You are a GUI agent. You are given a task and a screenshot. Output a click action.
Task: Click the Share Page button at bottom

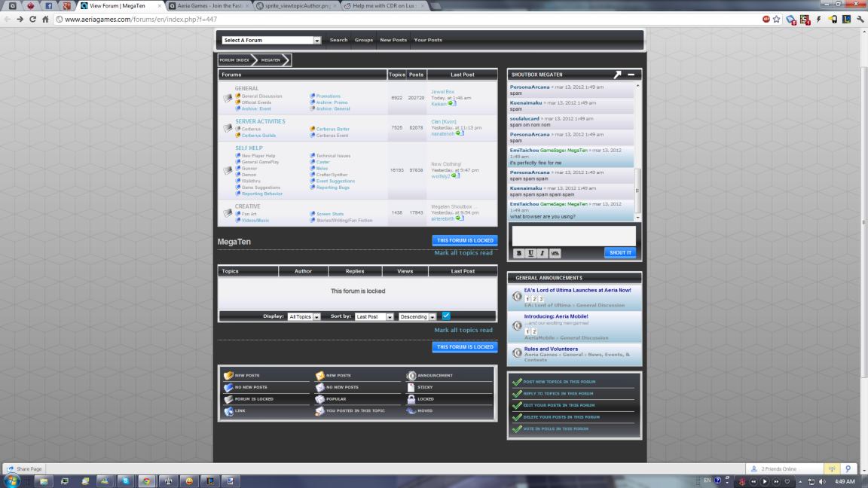click(x=24, y=468)
